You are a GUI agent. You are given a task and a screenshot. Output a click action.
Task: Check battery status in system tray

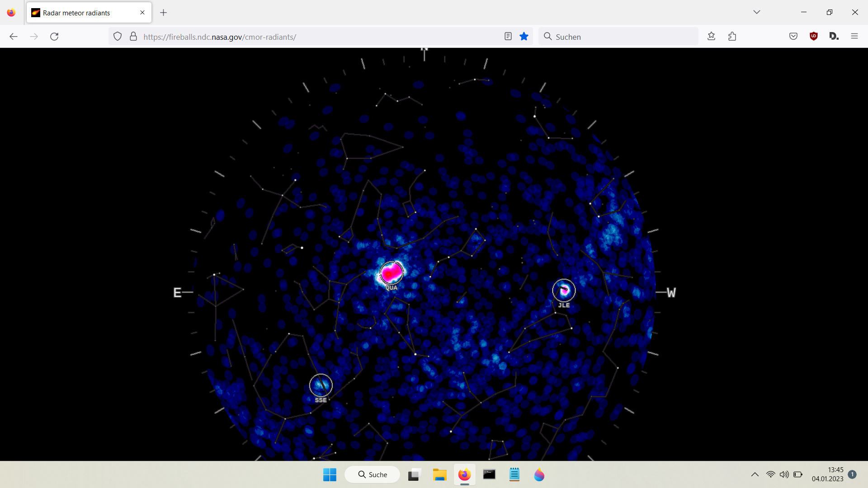click(798, 474)
